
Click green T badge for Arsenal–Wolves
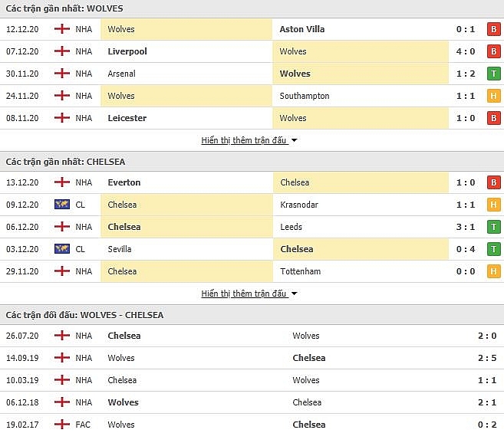click(494, 74)
